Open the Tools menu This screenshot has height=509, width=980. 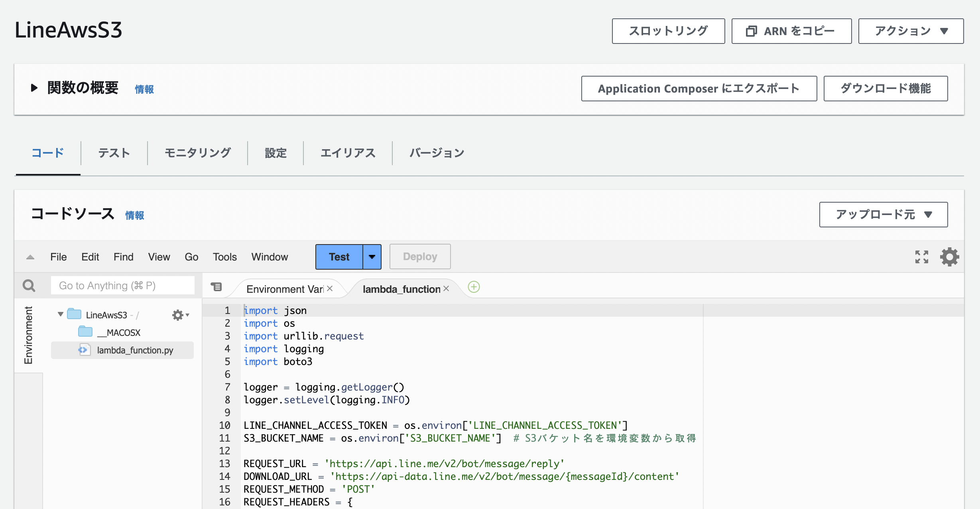224,257
